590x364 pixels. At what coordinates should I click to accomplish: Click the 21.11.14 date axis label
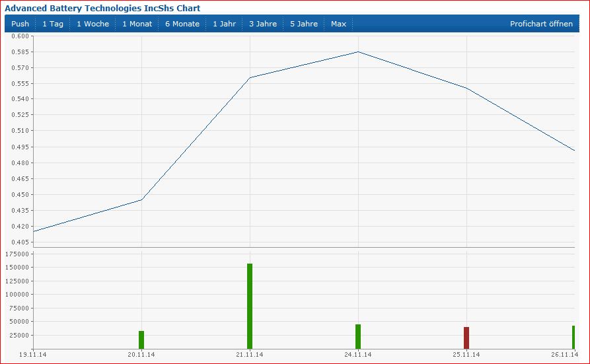point(250,355)
